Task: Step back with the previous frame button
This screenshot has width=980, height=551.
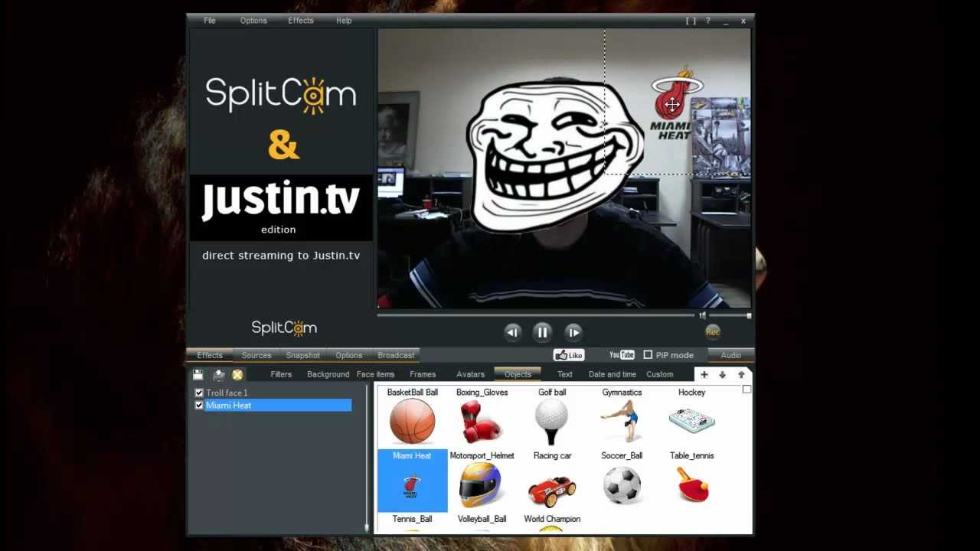Action: [512, 332]
